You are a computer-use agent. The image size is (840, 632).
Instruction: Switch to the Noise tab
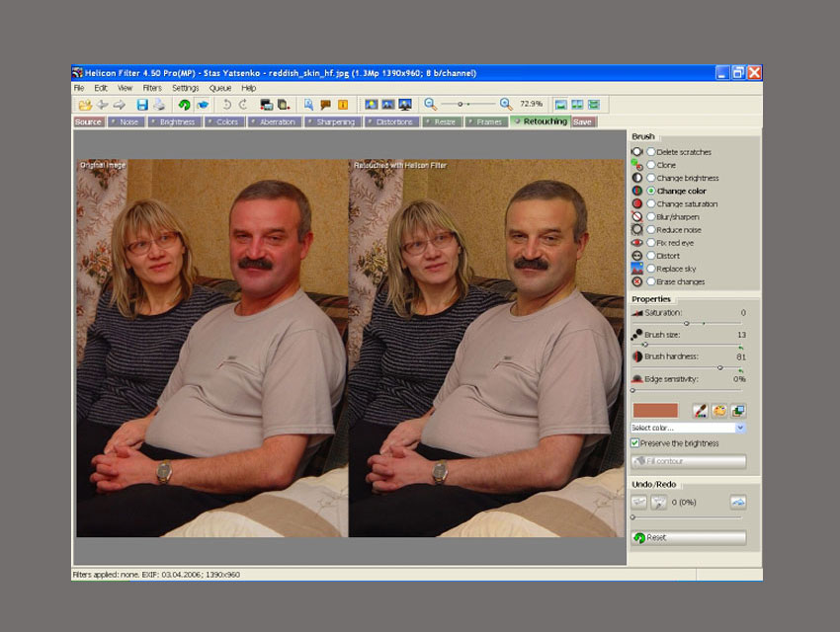(x=126, y=122)
